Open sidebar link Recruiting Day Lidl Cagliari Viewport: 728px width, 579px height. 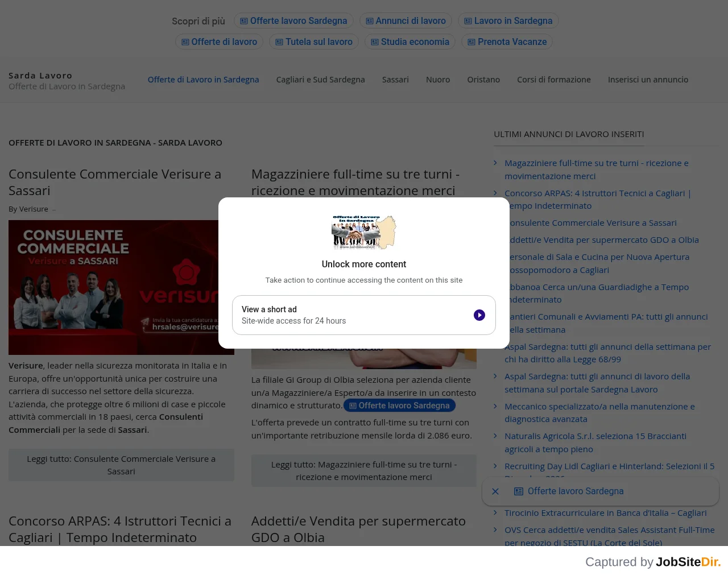click(610, 466)
